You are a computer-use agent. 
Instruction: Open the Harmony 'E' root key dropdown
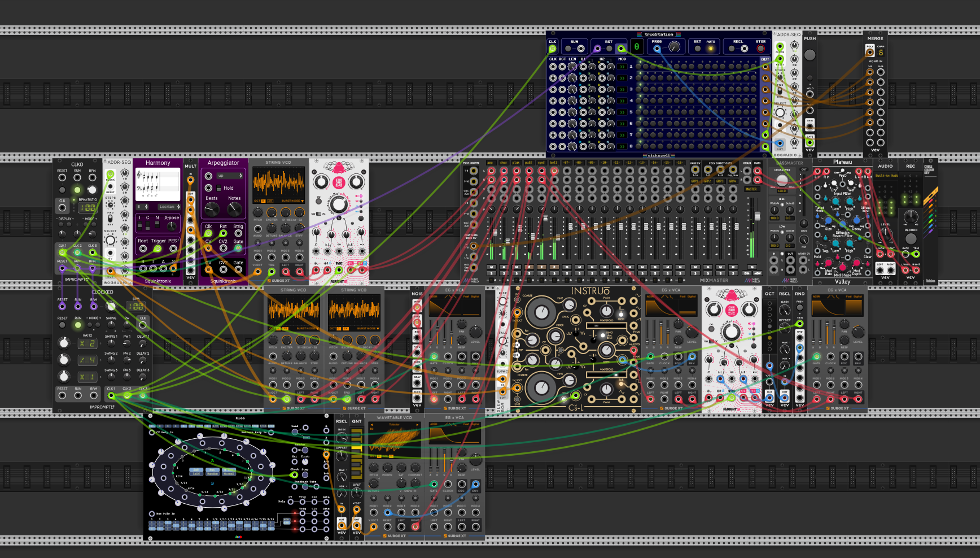[142, 207]
